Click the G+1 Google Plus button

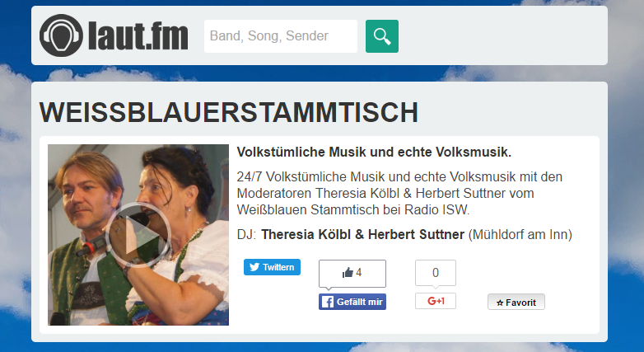coord(436,301)
